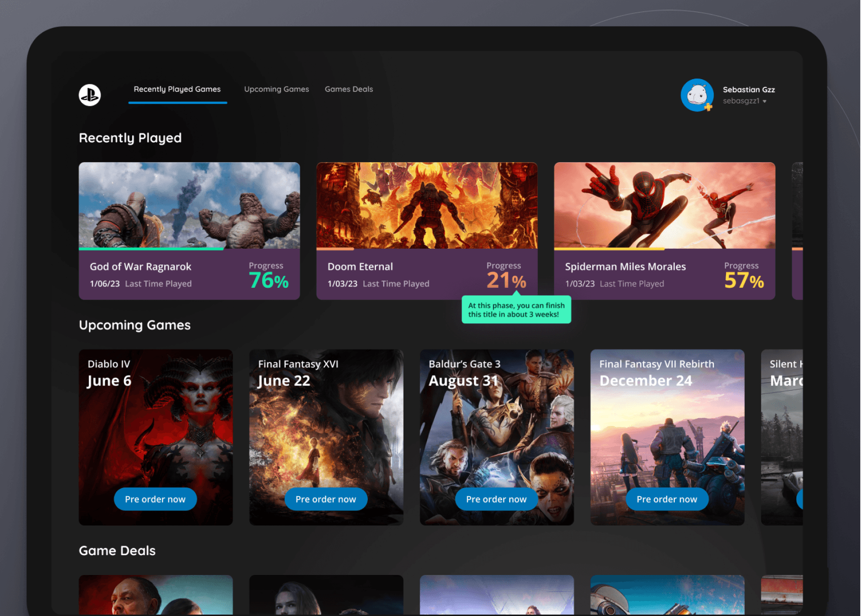The image size is (865, 616).
Task: Pre order Baldur's Gate 3 now
Action: [x=496, y=499]
